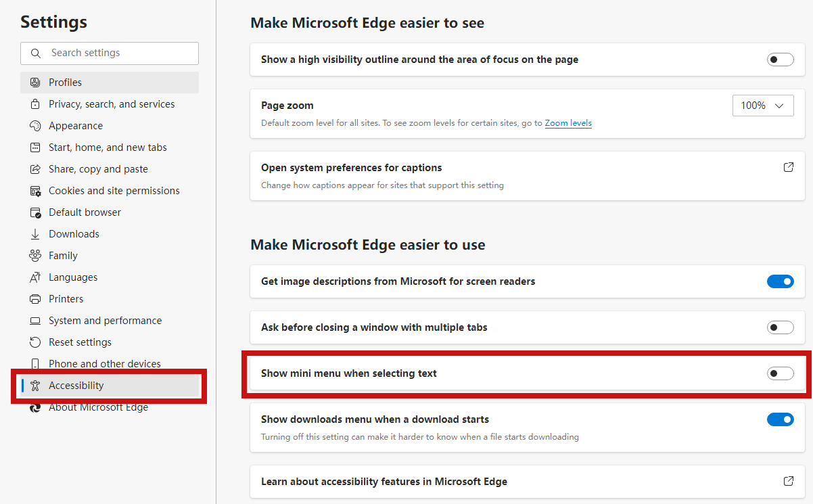Click the System and performance laptop icon
813x504 pixels.
35,321
